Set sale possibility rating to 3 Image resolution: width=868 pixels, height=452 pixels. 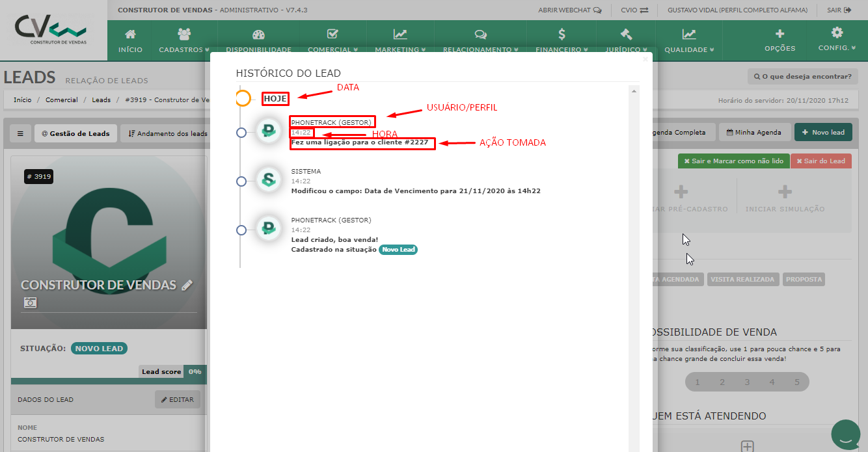747,382
